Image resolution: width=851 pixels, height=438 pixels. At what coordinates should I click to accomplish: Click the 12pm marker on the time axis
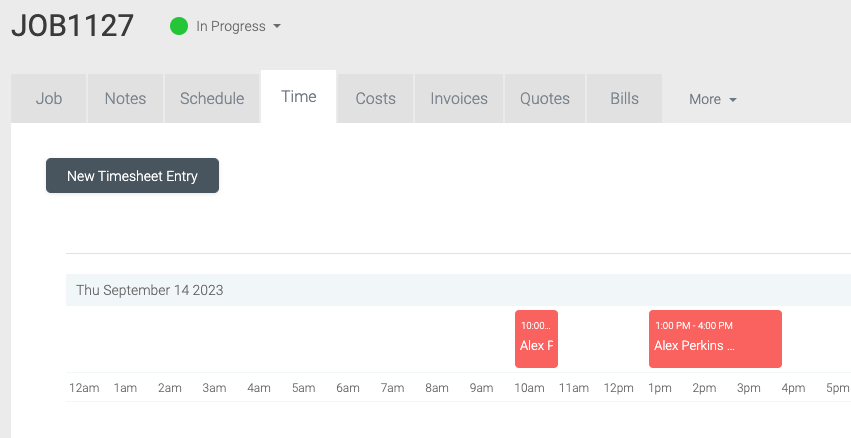pyautogui.click(x=619, y=388)
